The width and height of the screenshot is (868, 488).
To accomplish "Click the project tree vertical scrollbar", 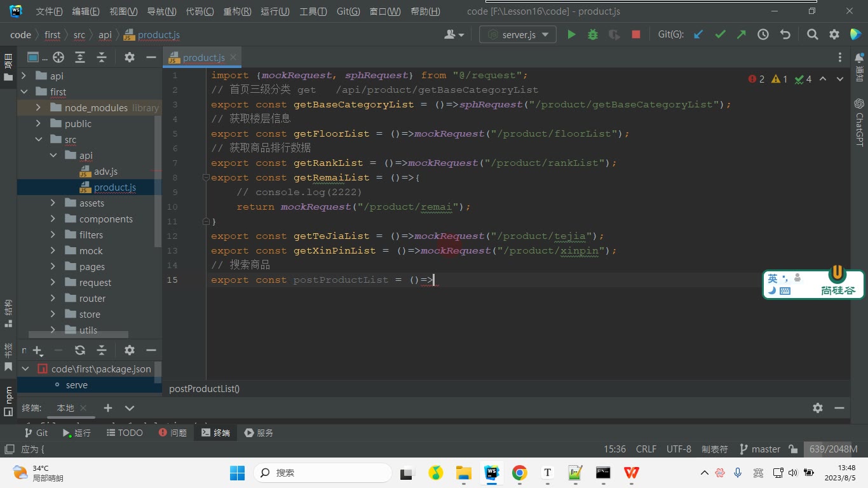I will [x=158, y=181].
